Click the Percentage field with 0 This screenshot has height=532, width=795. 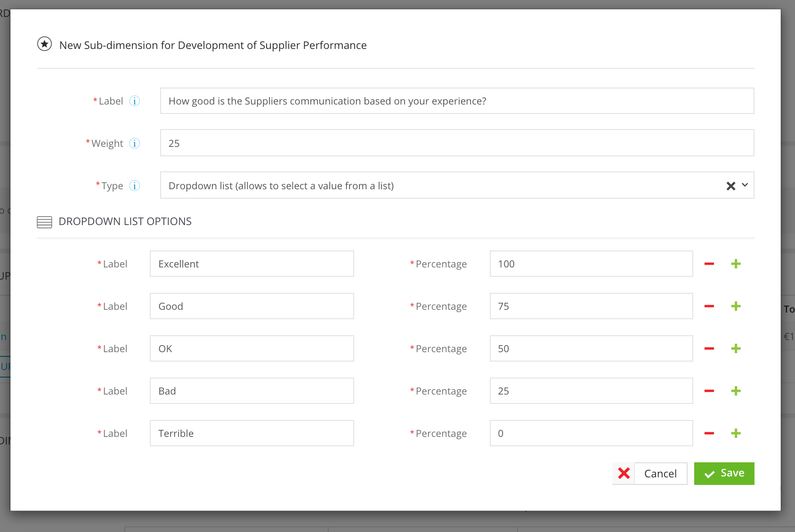pos(591,433)
